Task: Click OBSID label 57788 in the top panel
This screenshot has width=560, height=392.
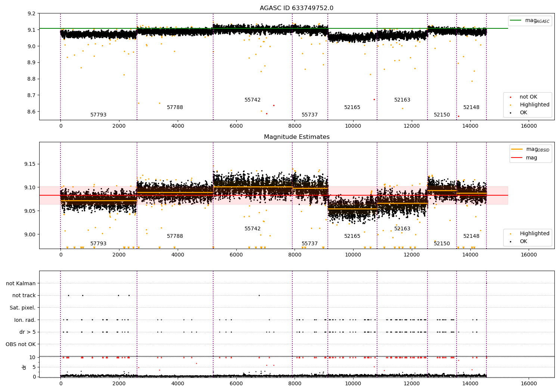Action: (175, 108)
